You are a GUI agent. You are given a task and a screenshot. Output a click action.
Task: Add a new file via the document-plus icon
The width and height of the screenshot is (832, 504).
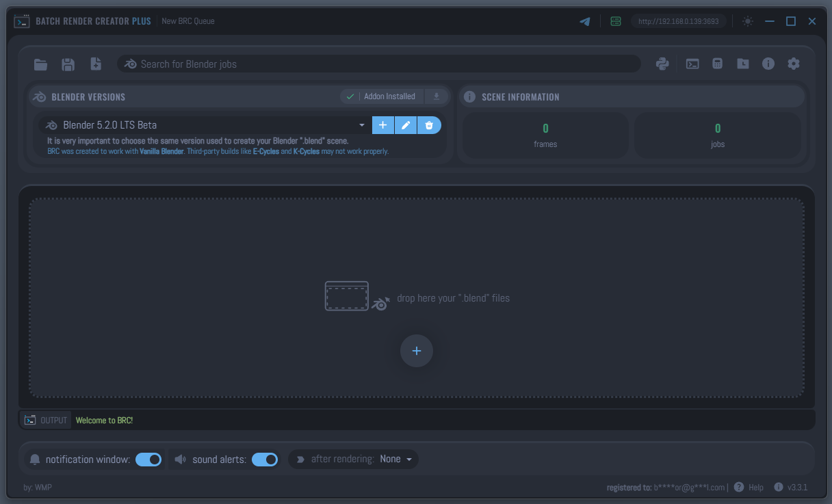(96, 64)
